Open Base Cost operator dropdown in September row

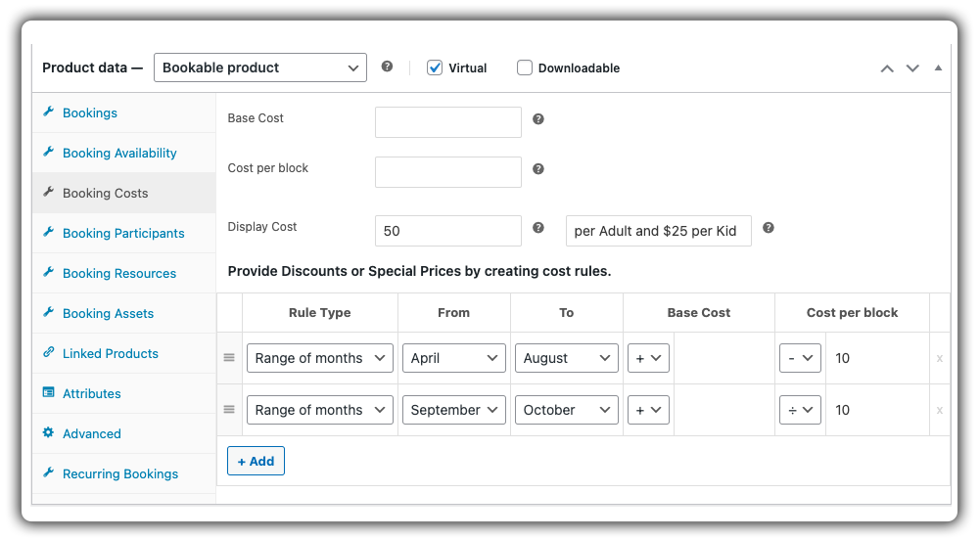(648, 410)
